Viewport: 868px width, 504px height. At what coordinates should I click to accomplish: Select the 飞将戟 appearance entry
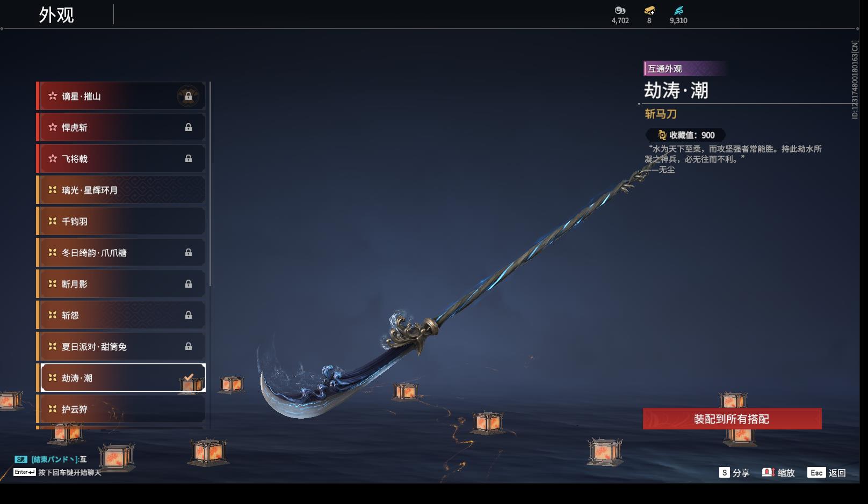point(121,158)
